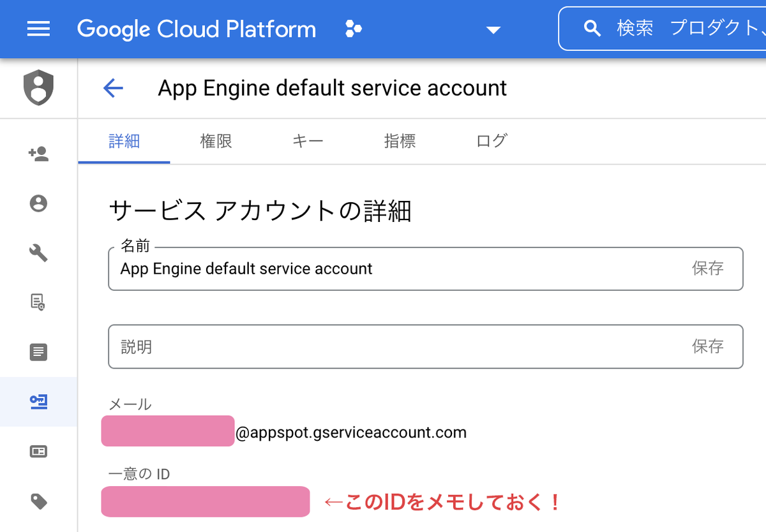
Task: Open the card-style sidebar icon
Action: click(x=38, y=452)
